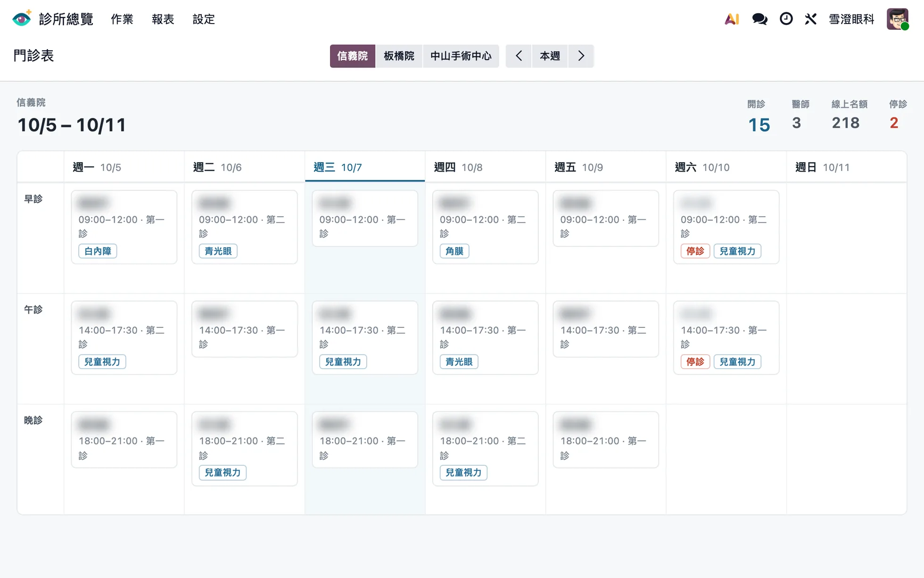This screenshot has width=924, height=578.
Task: Click the 晚診 row label
Action: click(x=33, y=420)
